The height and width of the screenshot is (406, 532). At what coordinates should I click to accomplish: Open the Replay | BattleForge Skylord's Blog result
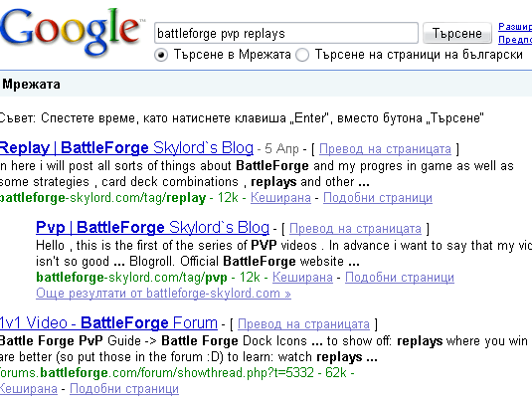point(126,148)
